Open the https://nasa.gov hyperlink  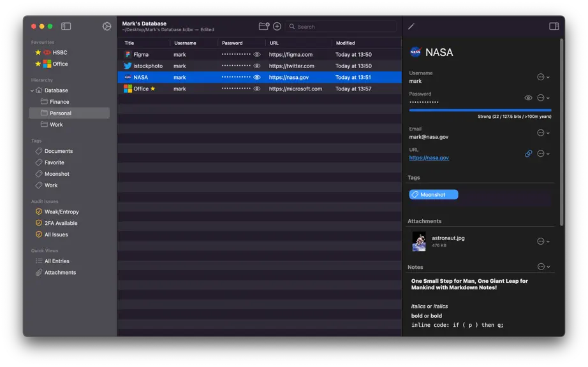429,157
